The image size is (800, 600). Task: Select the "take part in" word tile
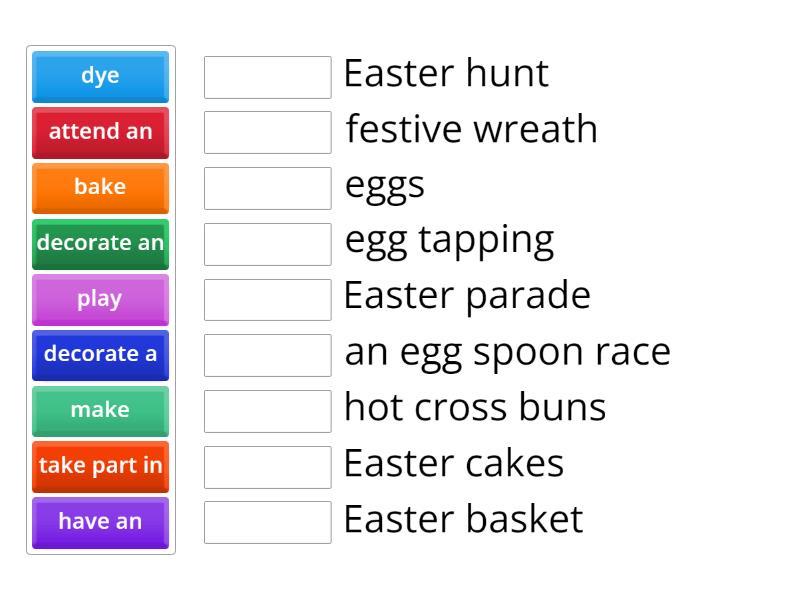(100, 467)
